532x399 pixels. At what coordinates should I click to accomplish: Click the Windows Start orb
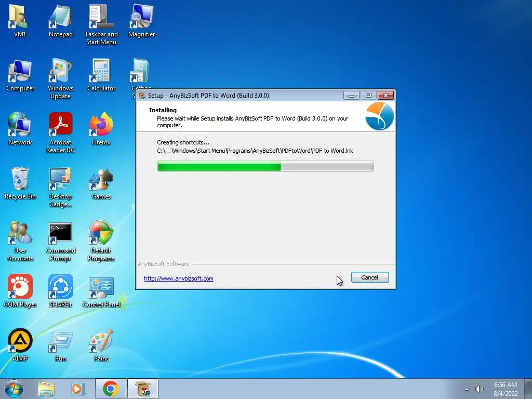[x=14, y=389]
